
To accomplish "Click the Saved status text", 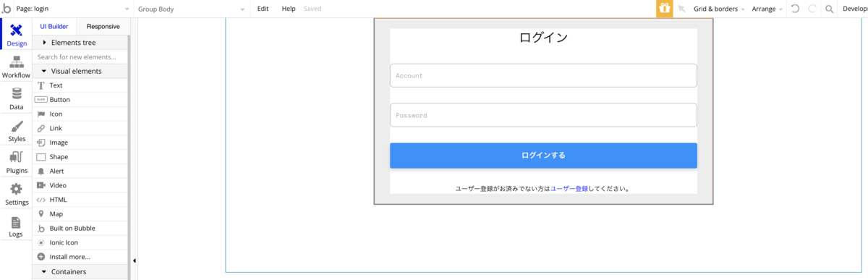I will click(x=312, y=9).
